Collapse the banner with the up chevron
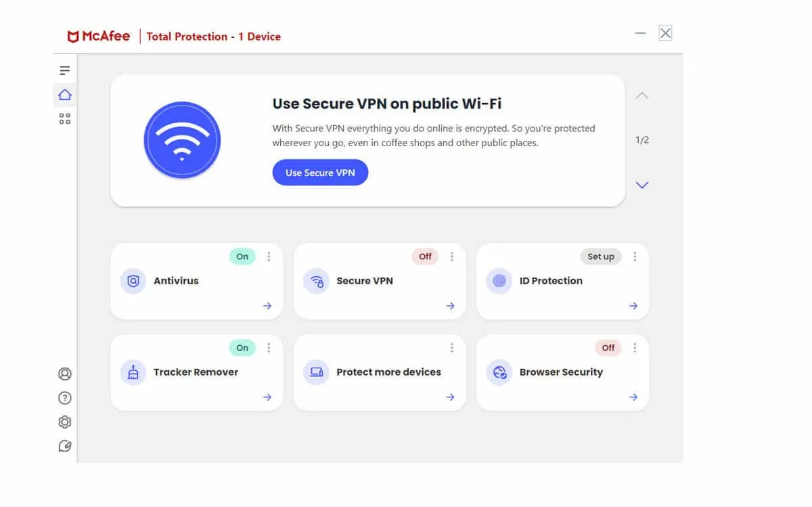 641,95
